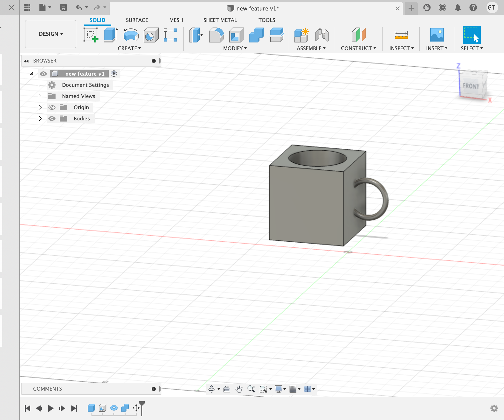Image resolution: width=504 pixels, height=420 pixels.
Task: Expand the Bodies tree node
Action: point(40,119)
